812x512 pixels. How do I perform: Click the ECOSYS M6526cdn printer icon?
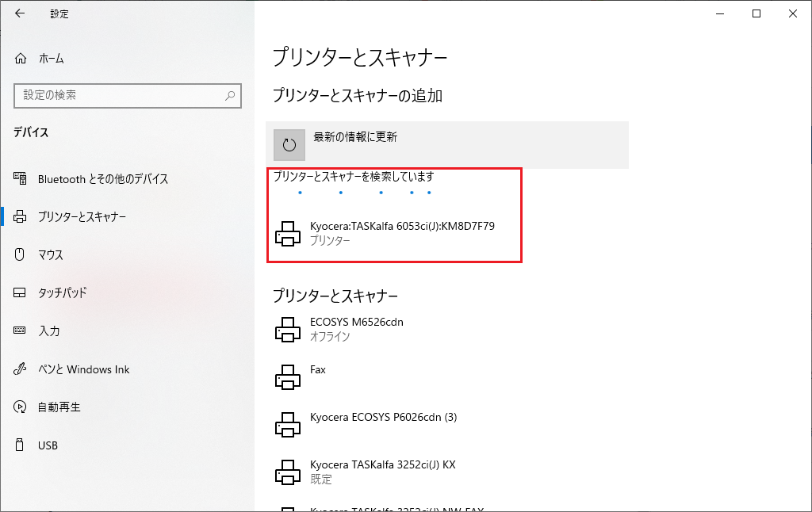[x=288, y=330]
